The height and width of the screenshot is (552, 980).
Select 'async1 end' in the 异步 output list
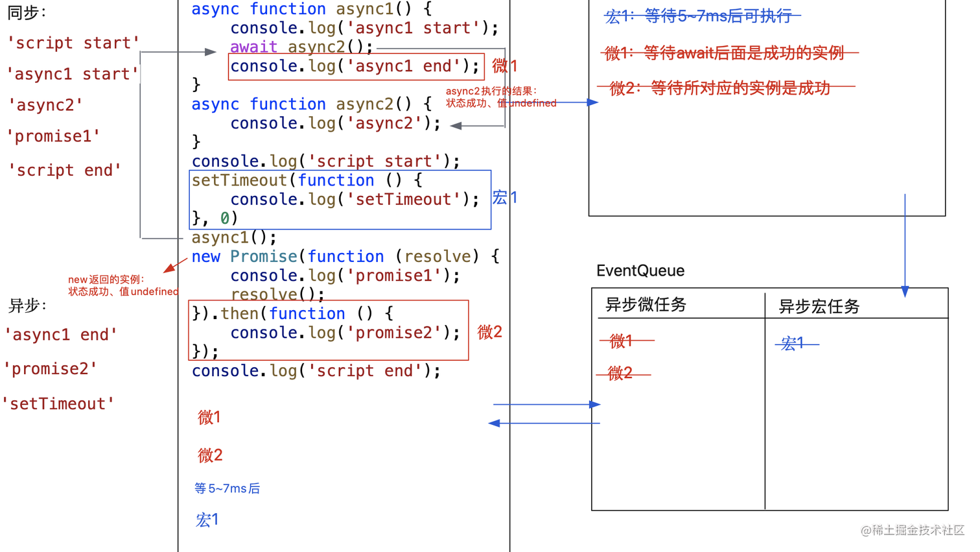pyautogui.click(x=60, y=335)
